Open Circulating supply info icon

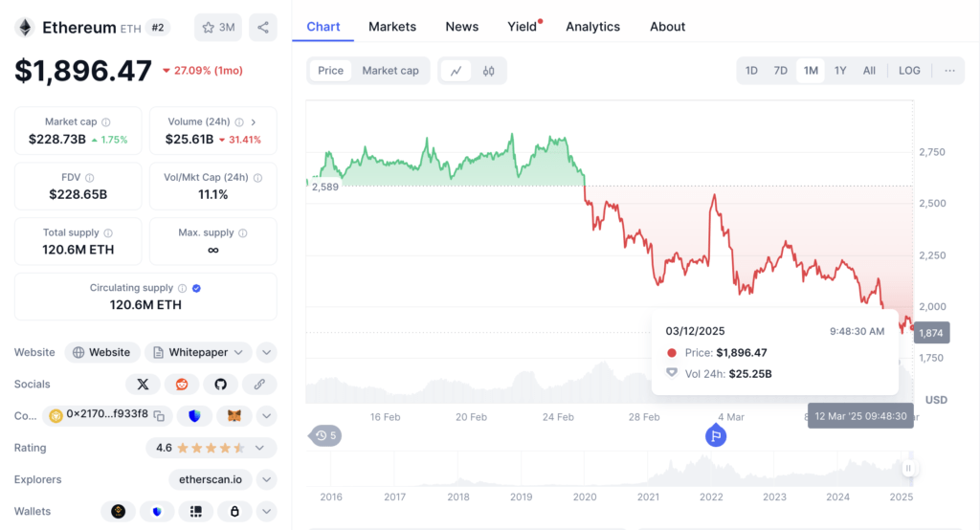tap(183, 288)
